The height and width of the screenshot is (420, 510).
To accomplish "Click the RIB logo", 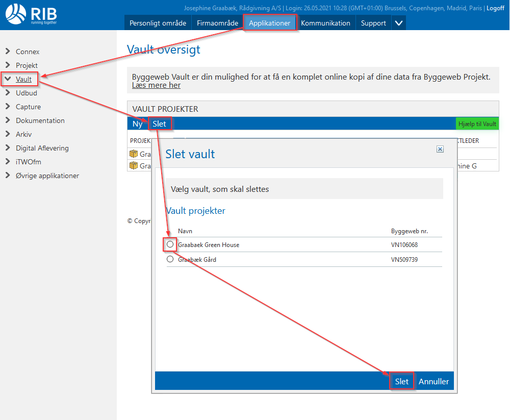I will [x=31, y=14].
